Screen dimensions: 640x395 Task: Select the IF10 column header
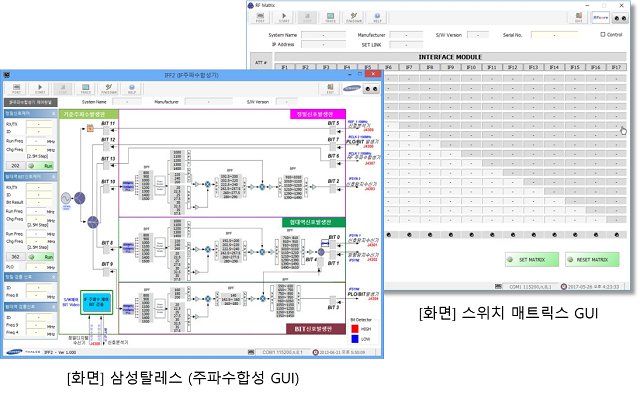click(x=471, y=67)
